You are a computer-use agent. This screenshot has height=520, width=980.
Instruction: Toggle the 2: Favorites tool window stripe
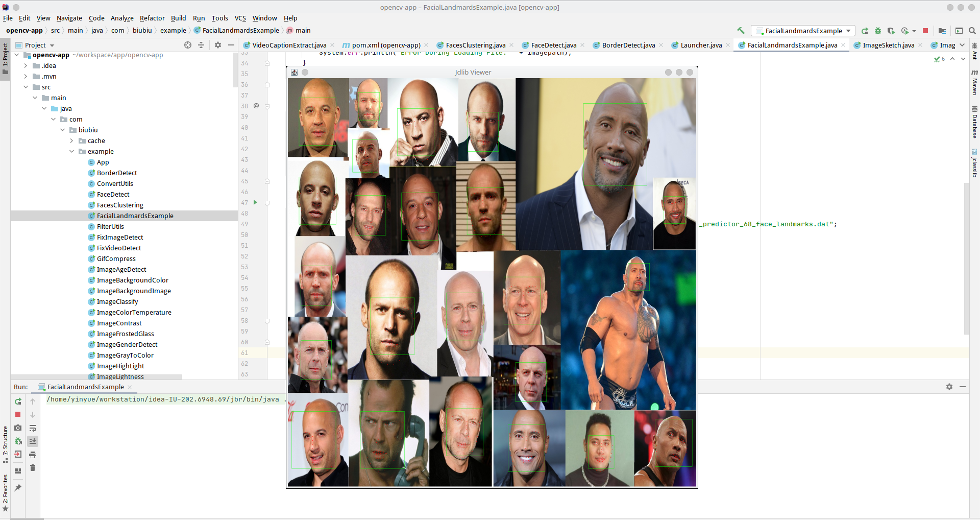click(5, 493)
